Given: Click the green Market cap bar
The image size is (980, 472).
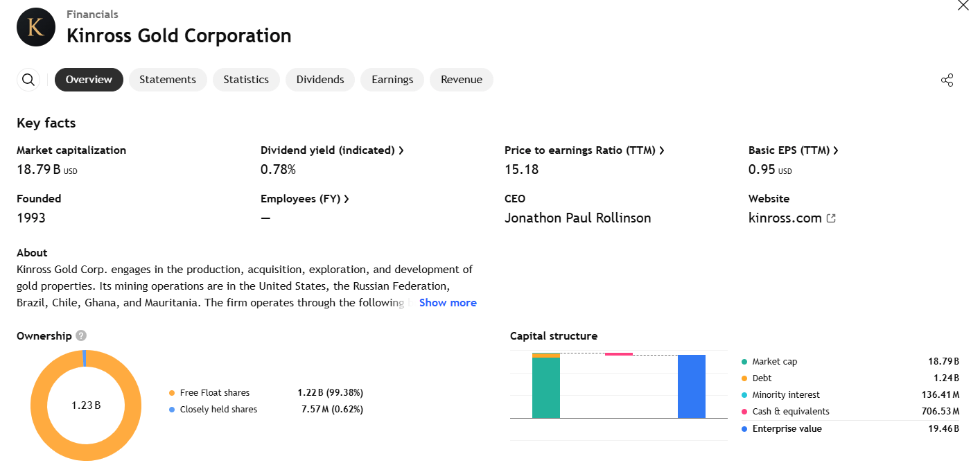Looking at the screenshot, I should click(546, 387).
